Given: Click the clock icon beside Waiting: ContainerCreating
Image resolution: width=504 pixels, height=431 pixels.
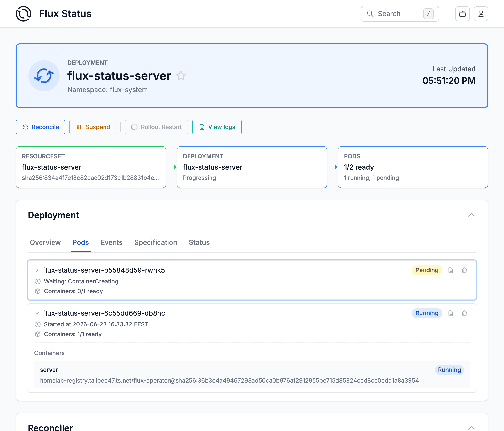Looking at the screenshot, I should [38, 281].
